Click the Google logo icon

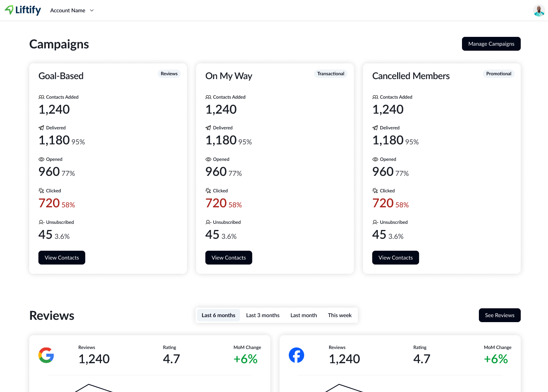[x=46, y=355]
